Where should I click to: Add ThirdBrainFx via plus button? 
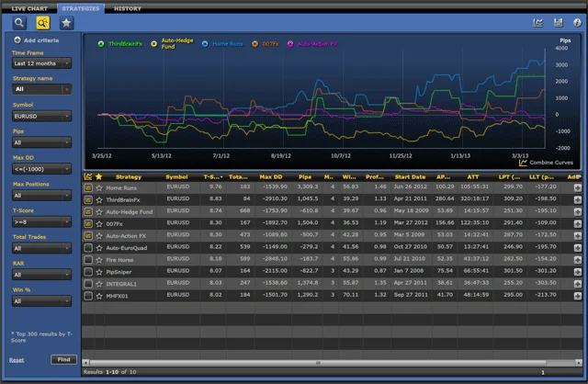point(578,200)
